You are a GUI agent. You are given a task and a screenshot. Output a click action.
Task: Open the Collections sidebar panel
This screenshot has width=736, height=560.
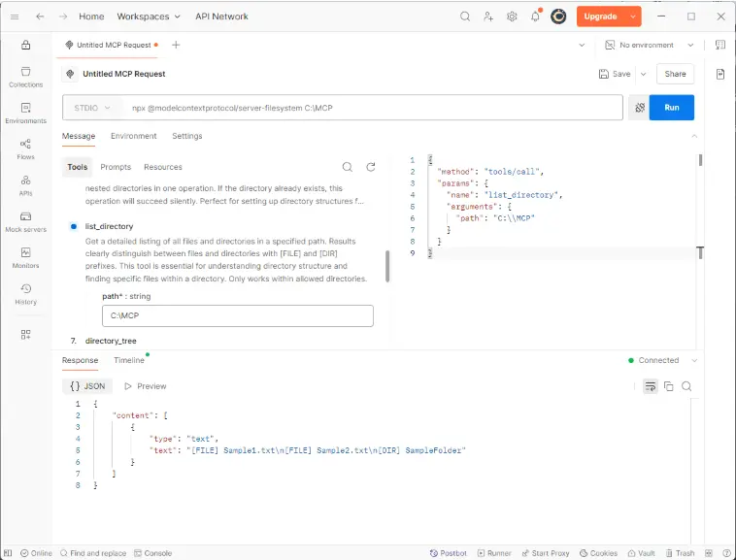pyautogui.click(x=25, y=77)
